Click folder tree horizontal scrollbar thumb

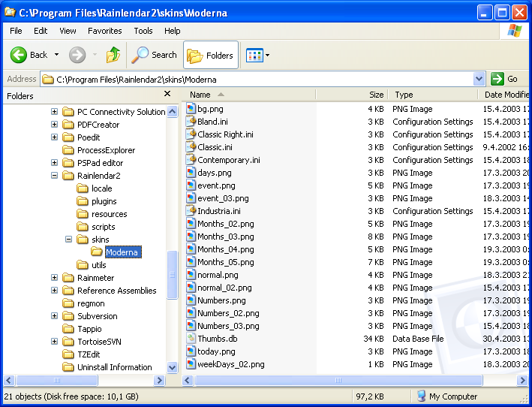tap(57, 380)
